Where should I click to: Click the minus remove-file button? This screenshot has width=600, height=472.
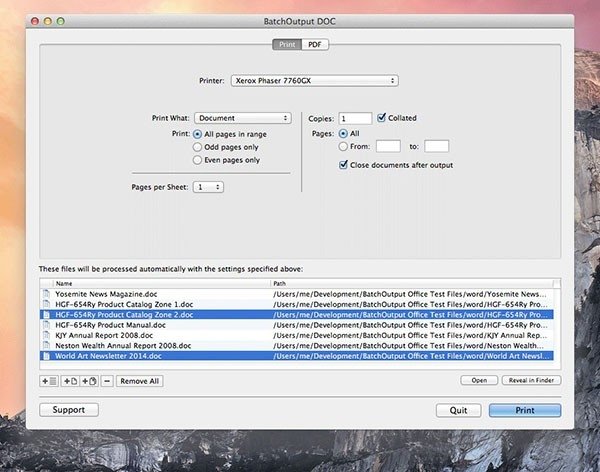click(107, 381)
